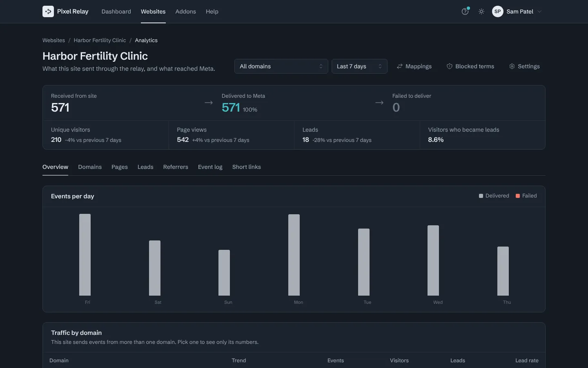The image size is (588, 368).
Task: Open the Addons nav item
Action: [x=186, y=11]
